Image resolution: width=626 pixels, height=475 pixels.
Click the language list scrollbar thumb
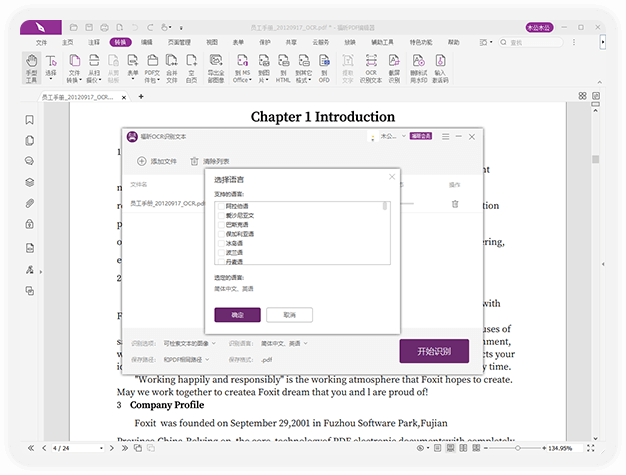(x=385, y=206)
